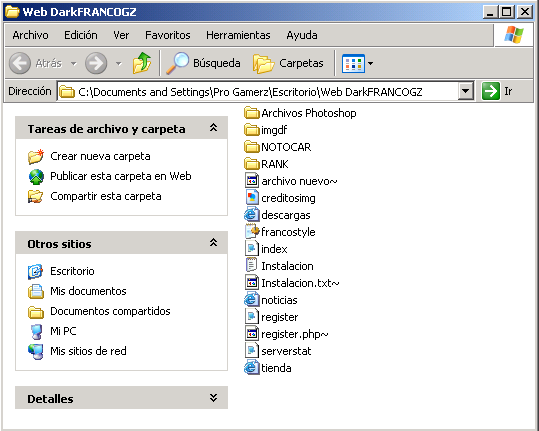Open Mis documentos link
539x431 pixels.
pyautogui.click(x=88, y=291)
